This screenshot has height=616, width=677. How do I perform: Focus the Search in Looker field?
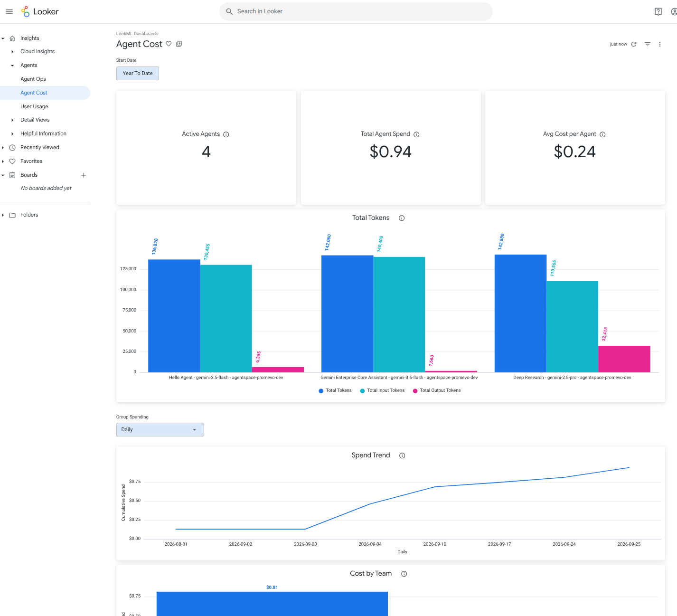point(356,11)
